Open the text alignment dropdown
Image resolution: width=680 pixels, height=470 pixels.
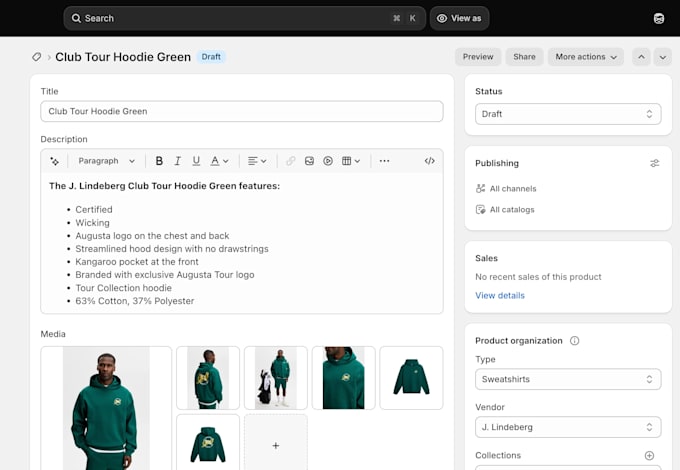(257, 161)
